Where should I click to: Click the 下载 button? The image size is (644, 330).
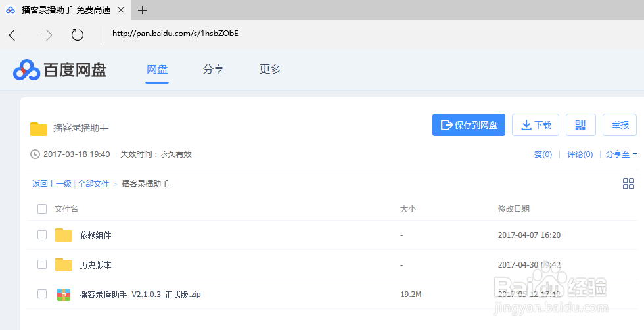[536, 125]
